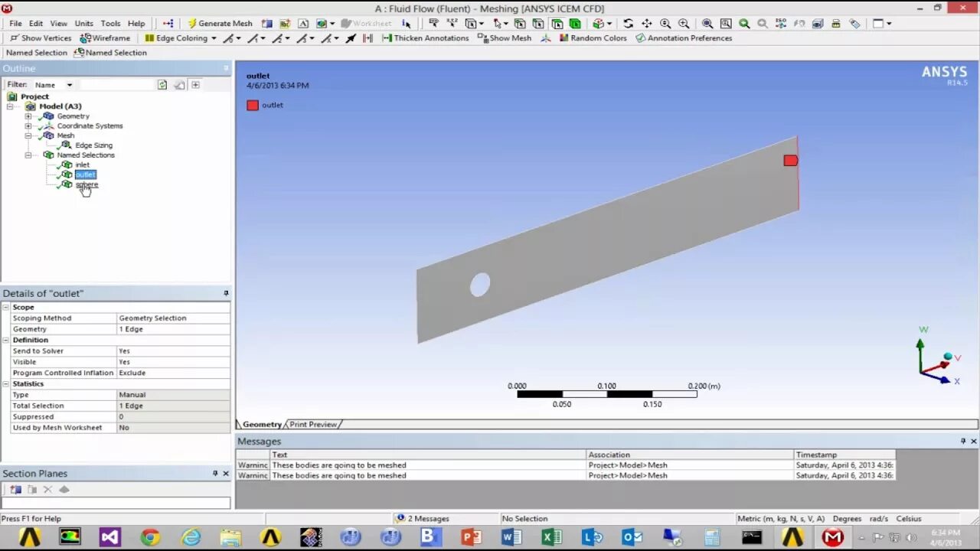The image size is (980, 551).
Task: Click the Geometry value 1 Edge
Action: (x=173, y=329)
